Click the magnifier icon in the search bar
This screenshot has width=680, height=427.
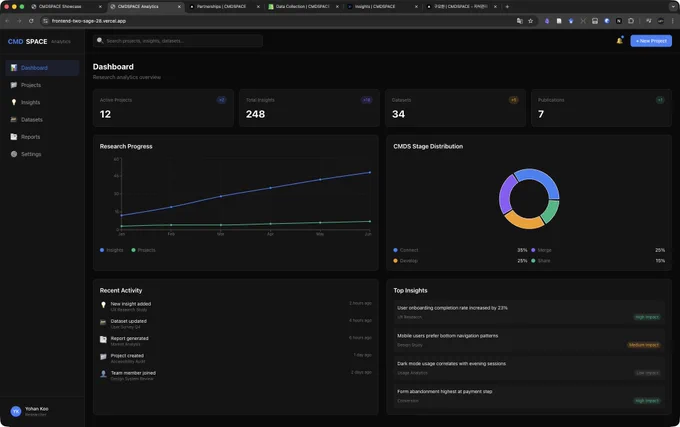100,40
